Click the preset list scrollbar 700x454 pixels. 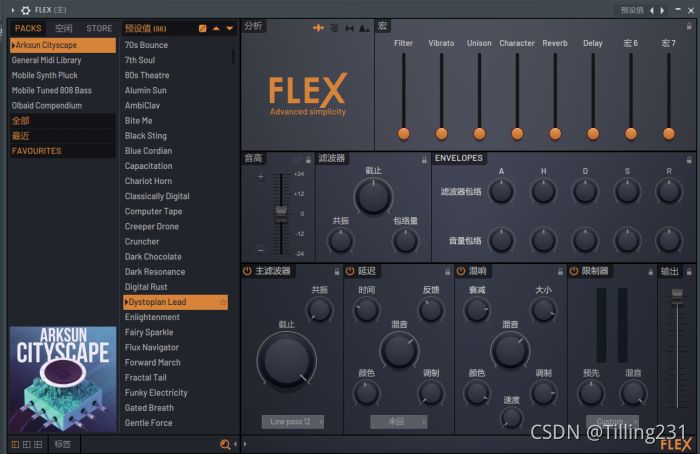(233, 56)
